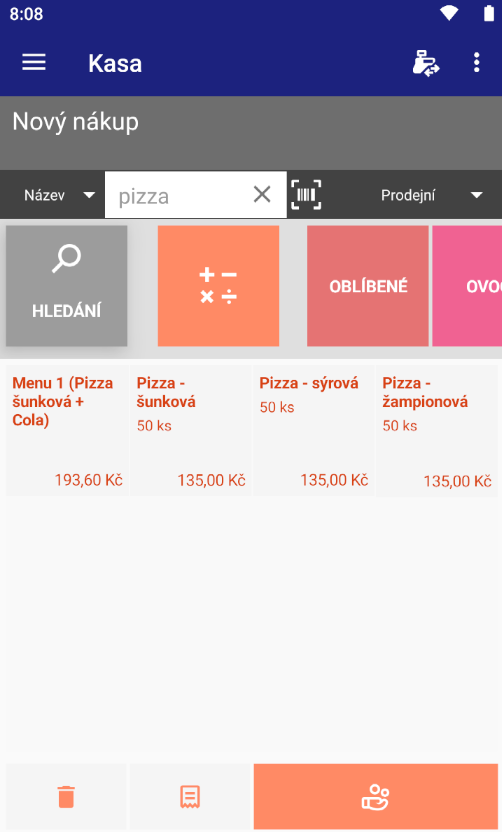Tap the payment hand-with-coins button

376,796
